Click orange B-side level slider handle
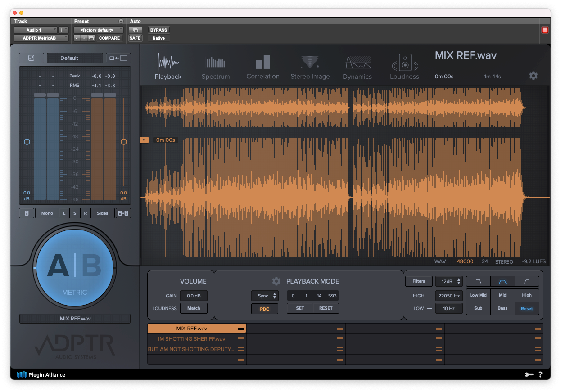 [x=124, y=142]
